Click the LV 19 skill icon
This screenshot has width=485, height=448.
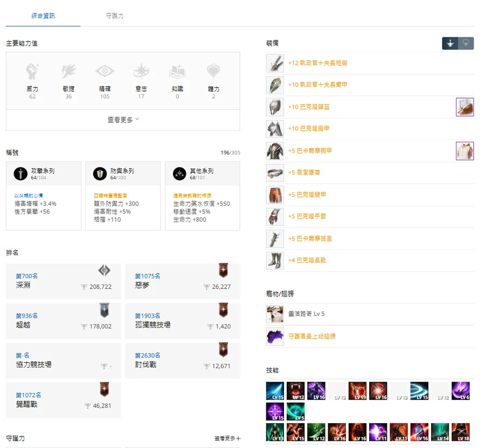click(357, 391)
